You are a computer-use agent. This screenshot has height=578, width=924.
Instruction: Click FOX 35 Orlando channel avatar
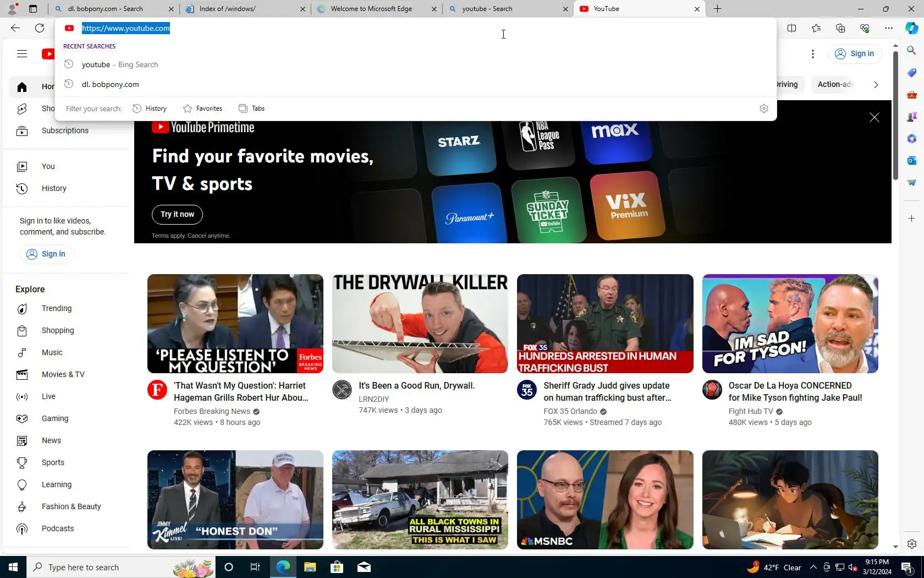(x=527, y=390)
